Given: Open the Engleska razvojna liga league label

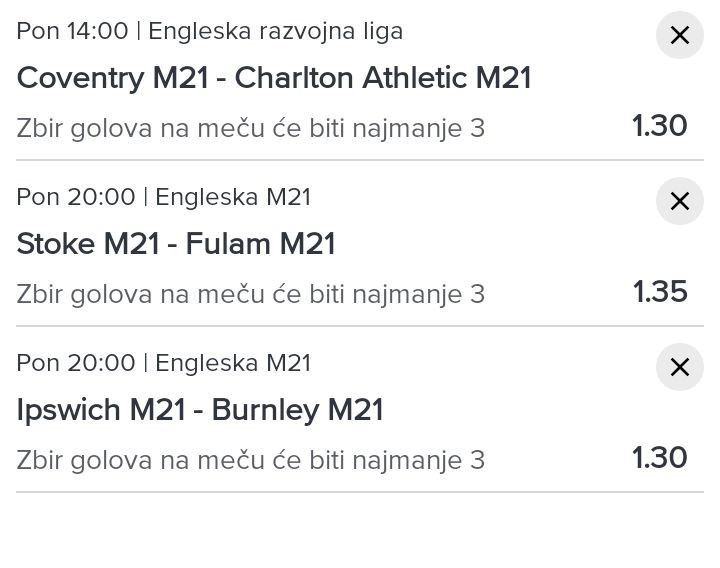Looking at the screenshot, I should point(276,32).
